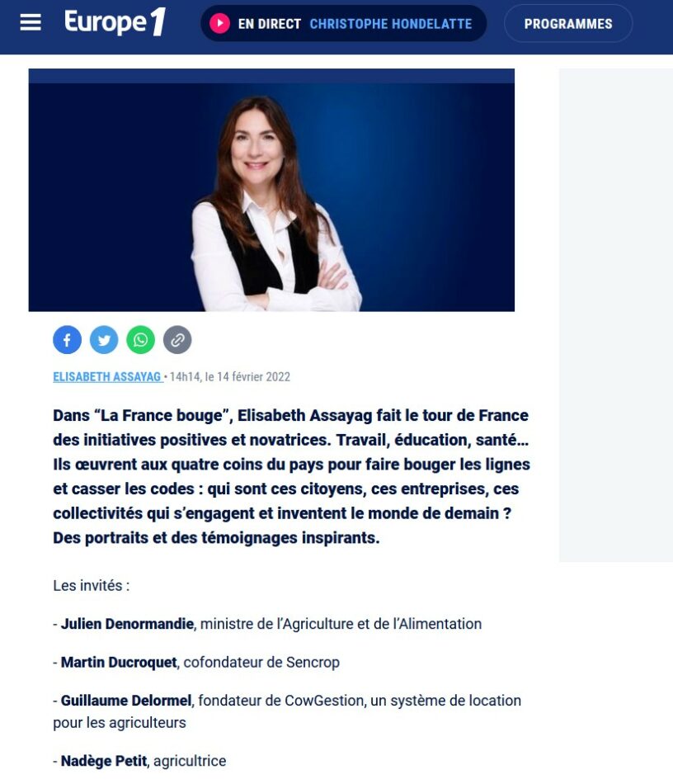Share article on Twitter

[104, 340]
